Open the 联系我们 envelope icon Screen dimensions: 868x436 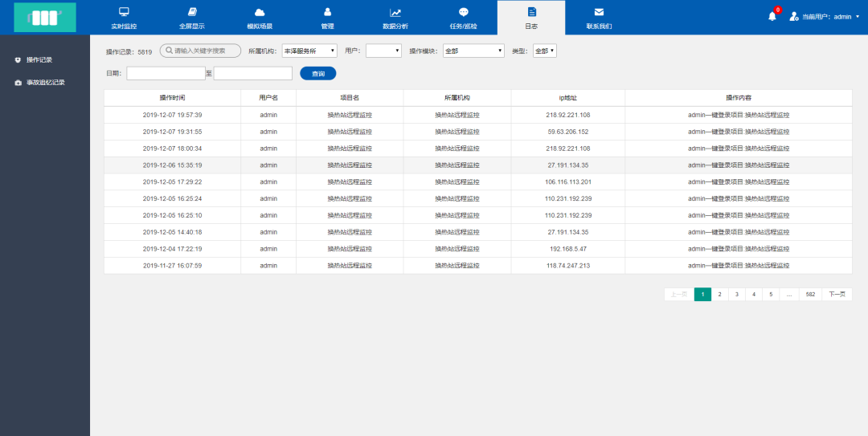point(599,12)
